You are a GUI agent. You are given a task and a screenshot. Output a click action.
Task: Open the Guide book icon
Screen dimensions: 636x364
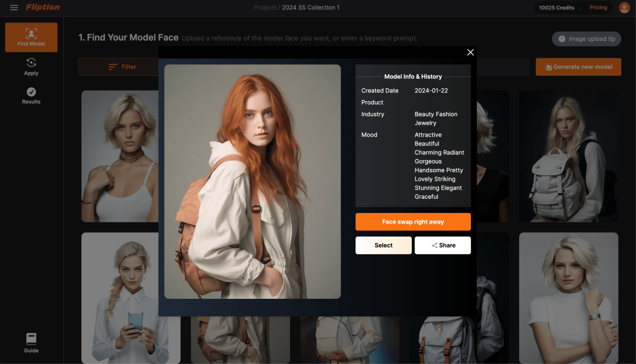click(31, 342)
